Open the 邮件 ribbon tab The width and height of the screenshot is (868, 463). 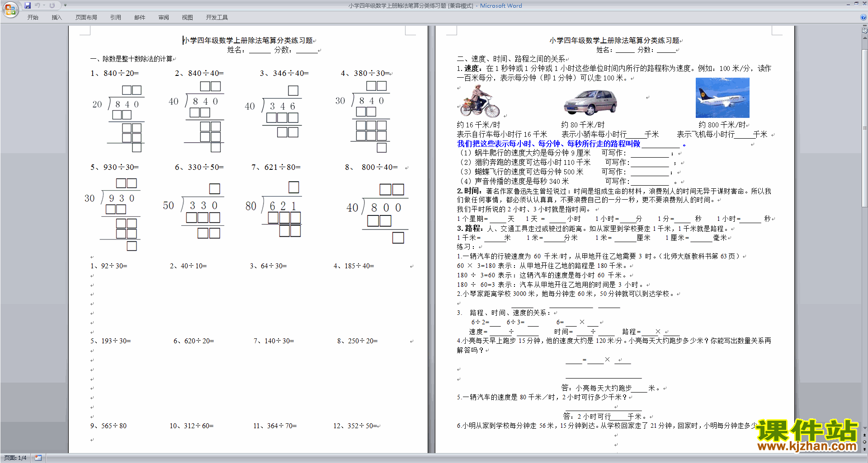click(140, 17)
